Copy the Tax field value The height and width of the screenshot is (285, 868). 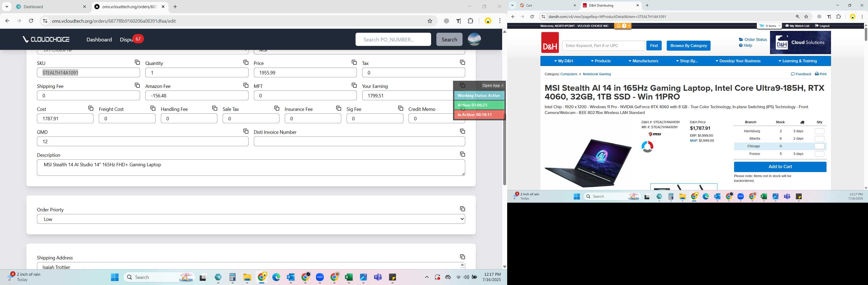pyautogui.click(x=462, y=63)
